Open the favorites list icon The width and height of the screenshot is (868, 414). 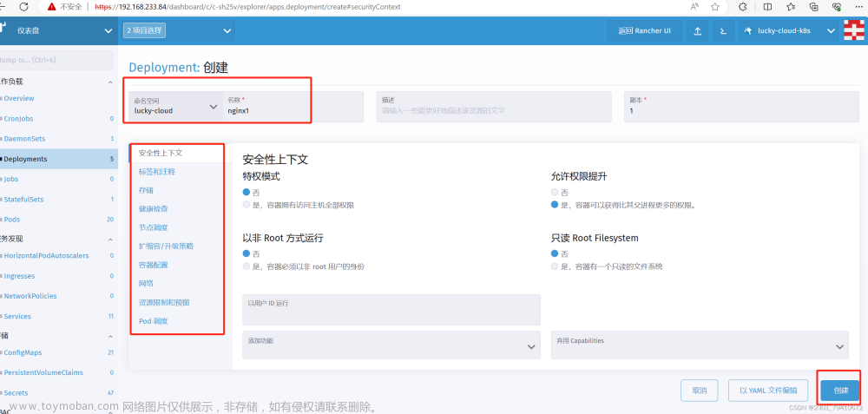point(791,7)
